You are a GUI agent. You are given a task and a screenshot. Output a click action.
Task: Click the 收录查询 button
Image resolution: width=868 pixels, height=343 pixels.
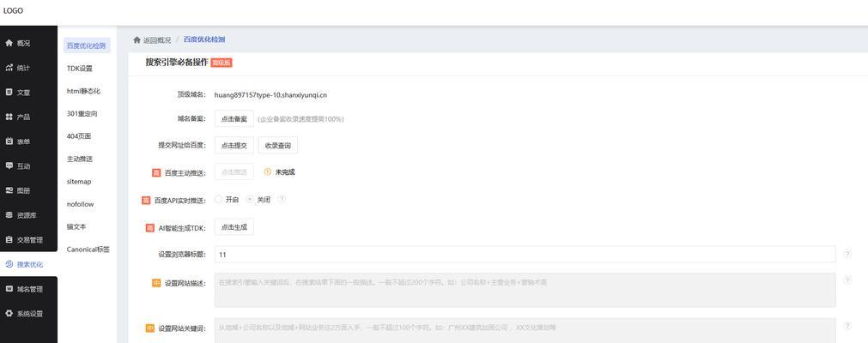click(x=278, y=146)
